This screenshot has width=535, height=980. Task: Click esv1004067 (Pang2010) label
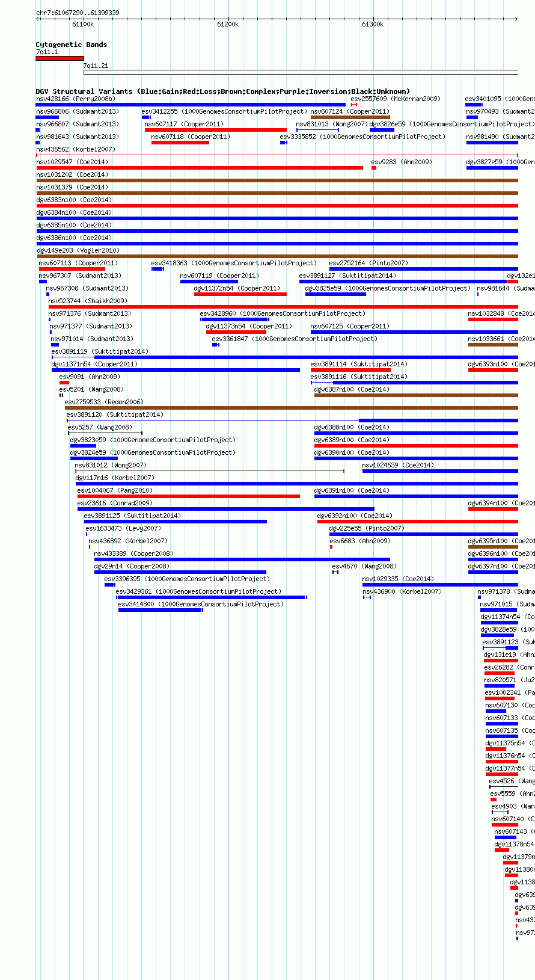(x=115, y=490)
